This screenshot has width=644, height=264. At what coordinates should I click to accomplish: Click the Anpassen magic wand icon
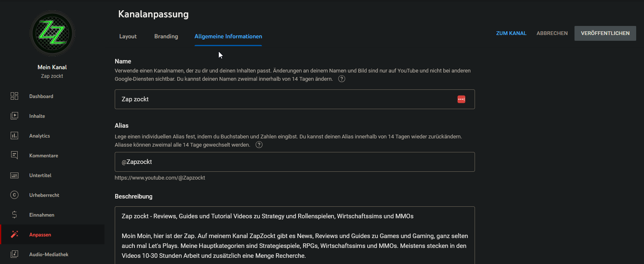(x=14, y=234)
